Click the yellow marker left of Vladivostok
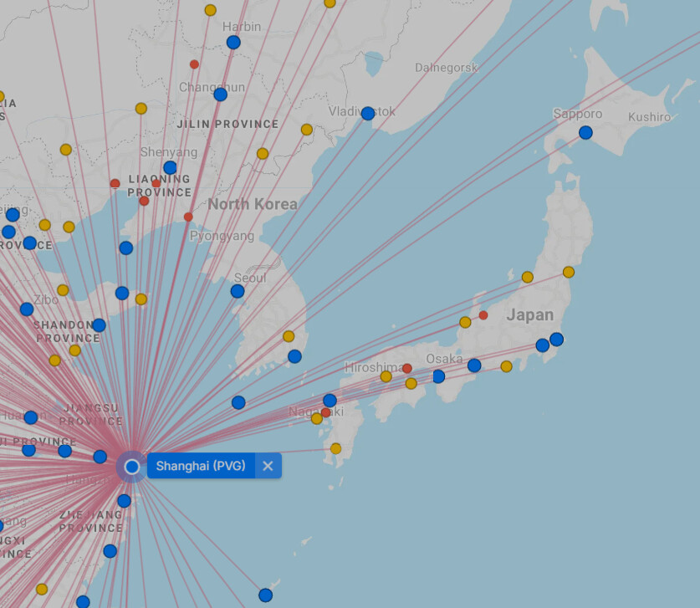The image size is (700, 608). pyautogui.click(x=307, y=130)
